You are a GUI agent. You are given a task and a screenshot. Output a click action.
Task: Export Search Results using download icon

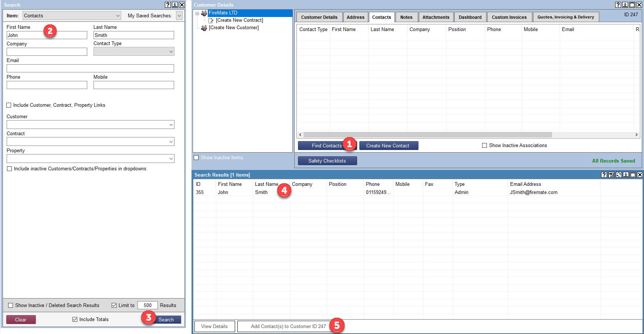[x=626, y=175]
